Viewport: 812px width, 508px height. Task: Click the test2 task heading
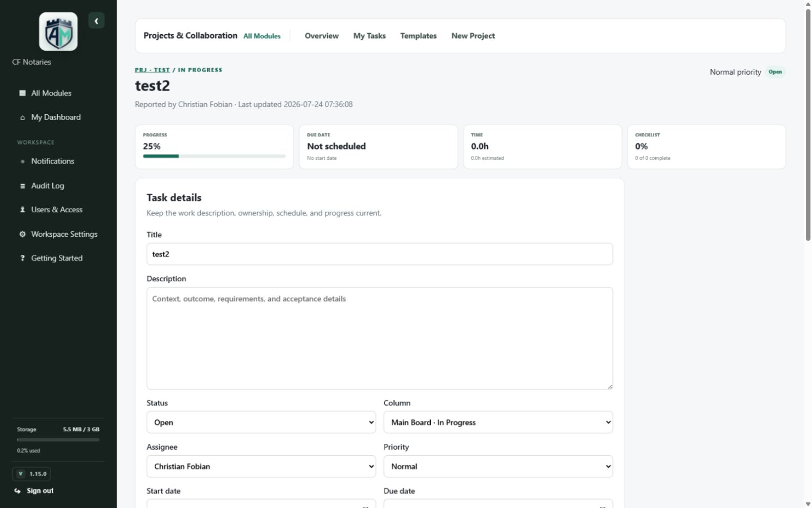[x=152, y=86]
